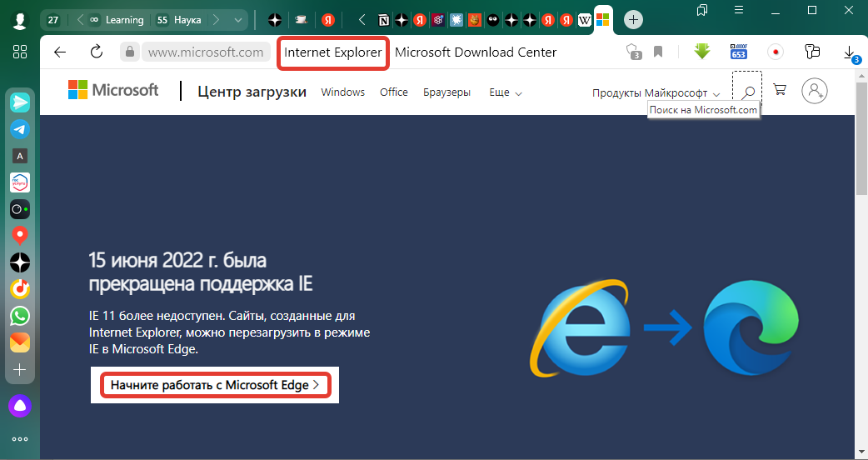Open the browser hamburger menu
Image resolution: width=868 pixels, height=460 pixels.
tap(738, 10)
